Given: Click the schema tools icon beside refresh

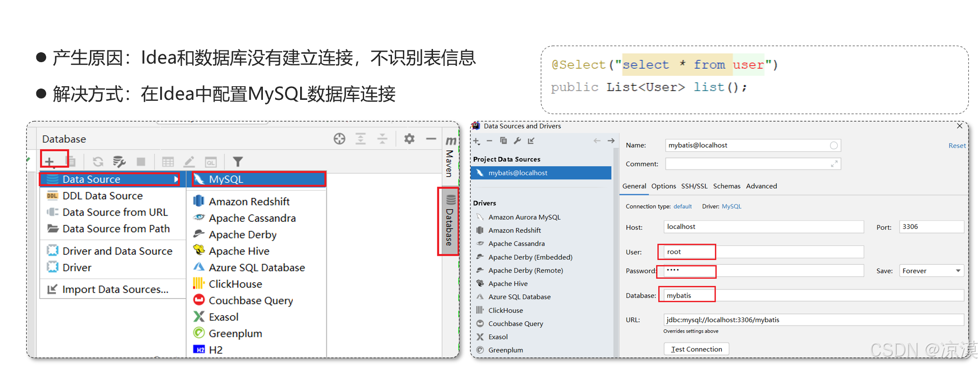Looking at the screenshot, I should [119, 162].
